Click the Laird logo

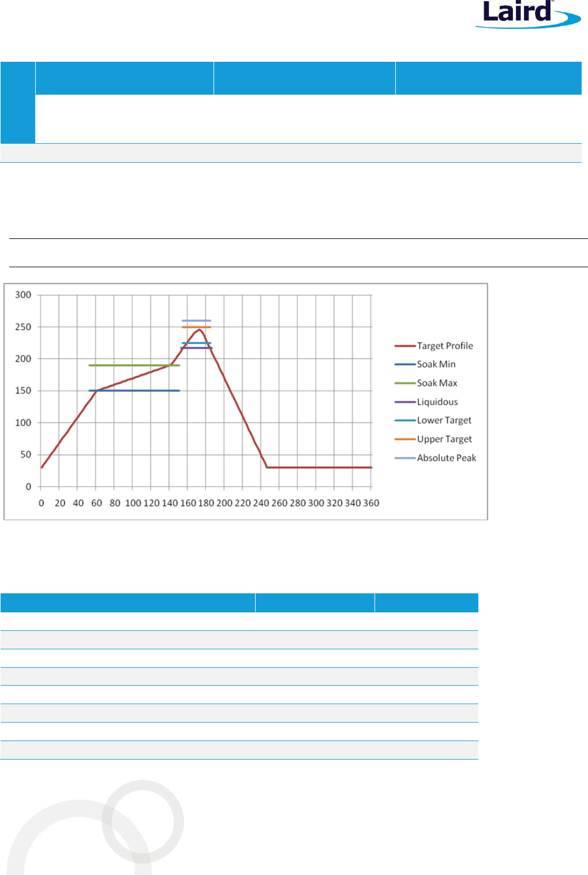(x=528, y=14)
